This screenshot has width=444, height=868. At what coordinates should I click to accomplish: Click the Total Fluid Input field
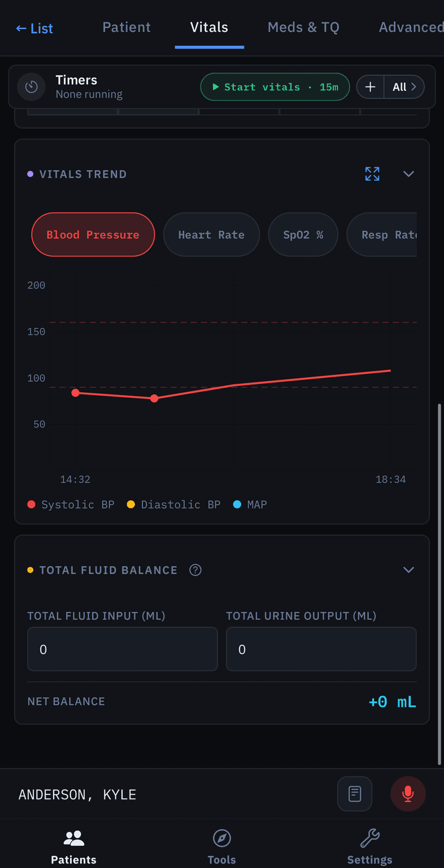[123, 649]
